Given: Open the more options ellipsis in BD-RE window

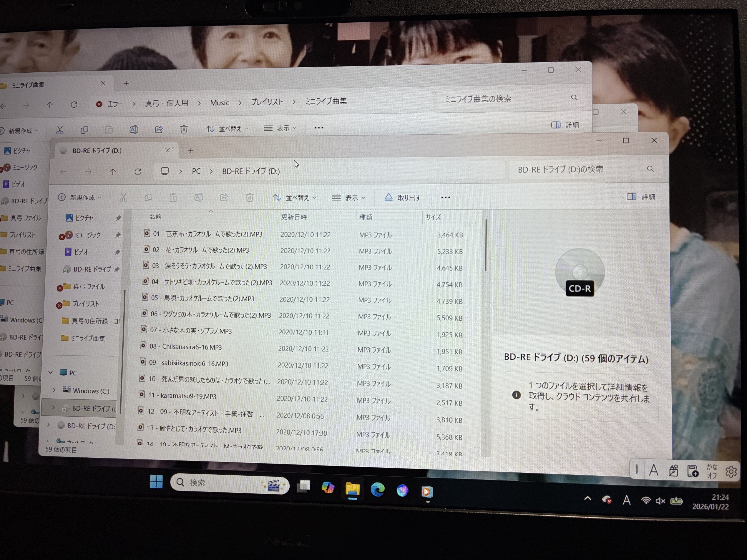Looking at the screenshot, I should (445, 197).
